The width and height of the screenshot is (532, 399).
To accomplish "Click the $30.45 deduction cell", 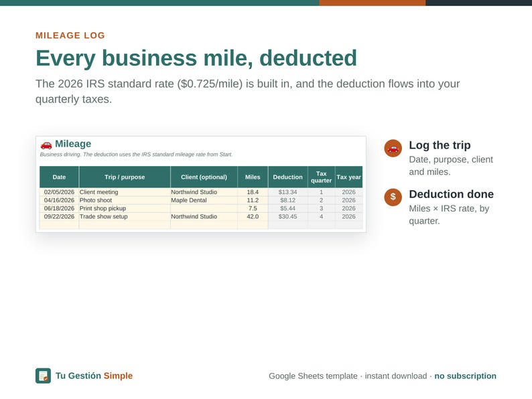I will click(287, 216).
